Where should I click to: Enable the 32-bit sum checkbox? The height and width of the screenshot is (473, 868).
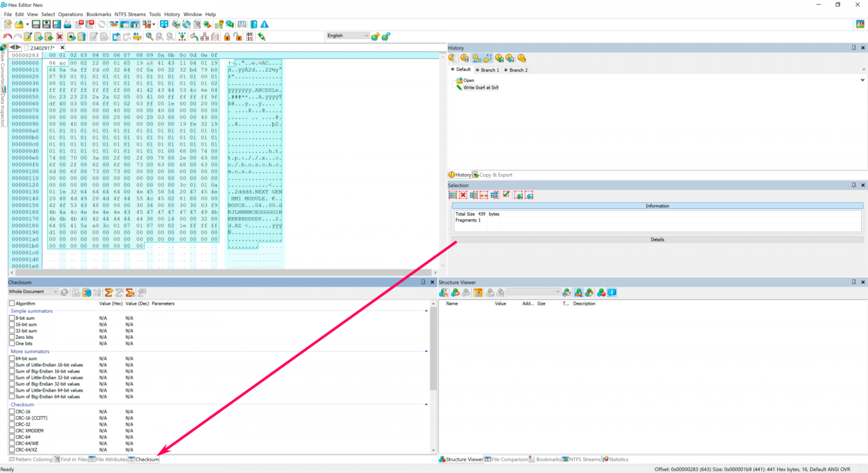point(12,331)
